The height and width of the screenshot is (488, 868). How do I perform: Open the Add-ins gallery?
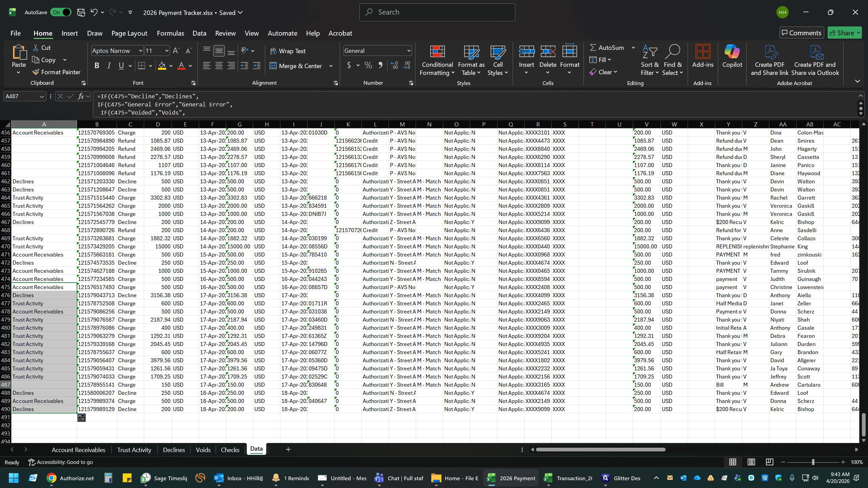click(x=703, y=56)
